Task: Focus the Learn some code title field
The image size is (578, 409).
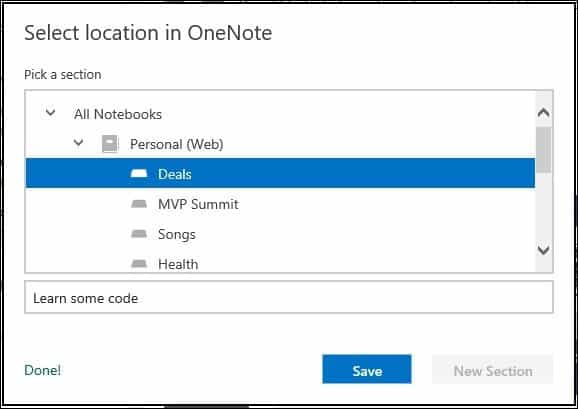Action: pyautogui.click(x=289, y=297)
